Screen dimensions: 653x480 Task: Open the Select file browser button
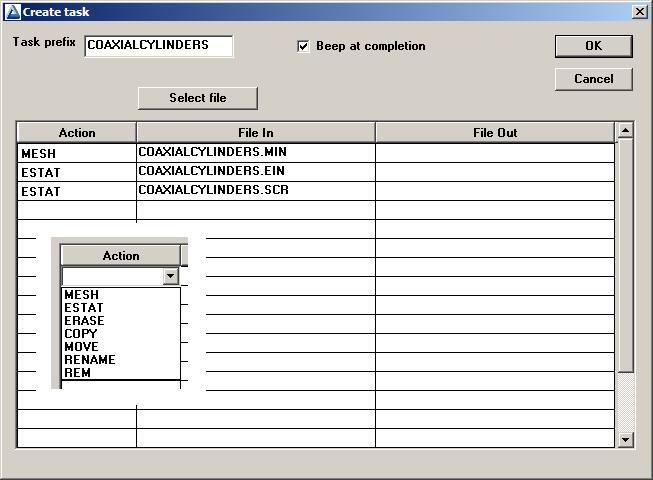point(197,98)
